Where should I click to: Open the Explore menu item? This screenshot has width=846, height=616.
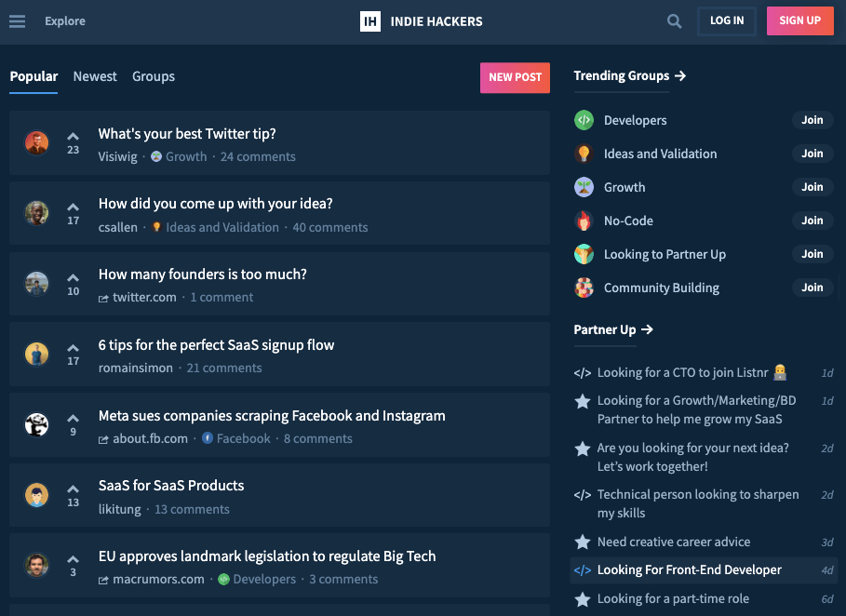65,21
